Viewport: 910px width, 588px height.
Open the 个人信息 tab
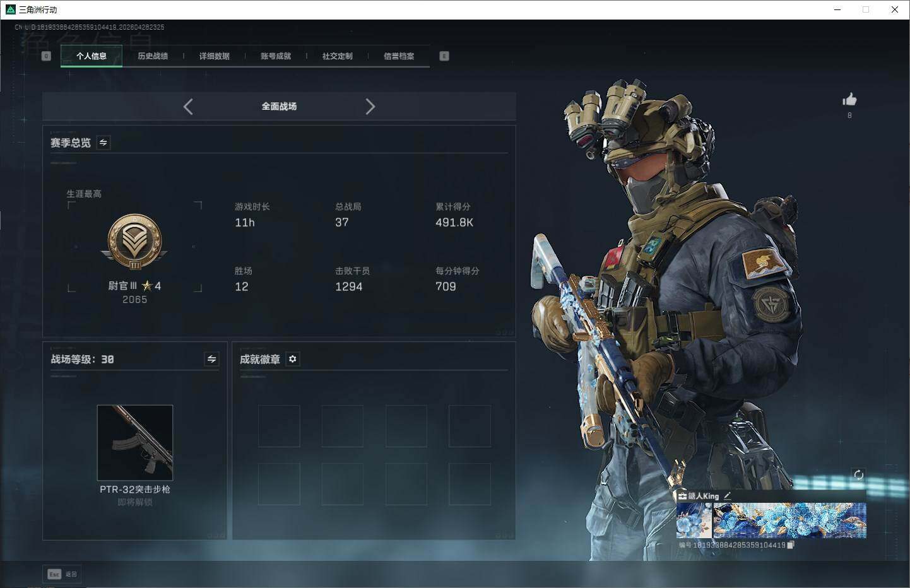point(92,56)
